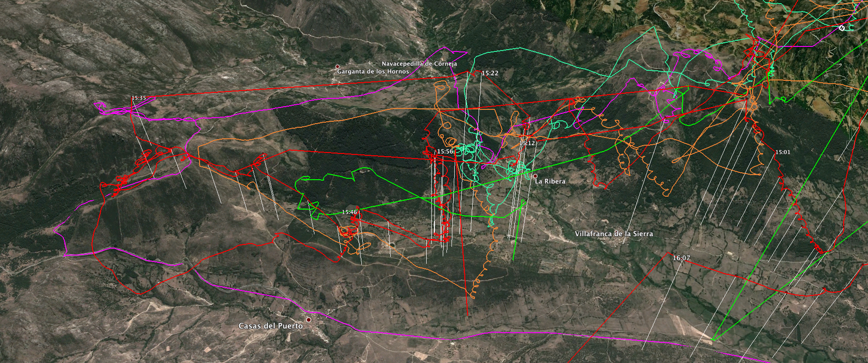Click the north "N" compass marker

(x=842, y=28)
